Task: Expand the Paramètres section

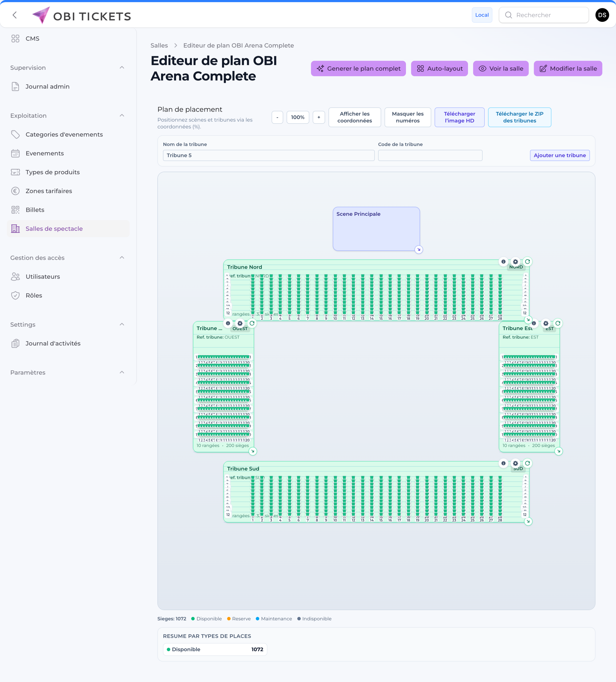Action: pyautogui.click(x=122, y=372)
